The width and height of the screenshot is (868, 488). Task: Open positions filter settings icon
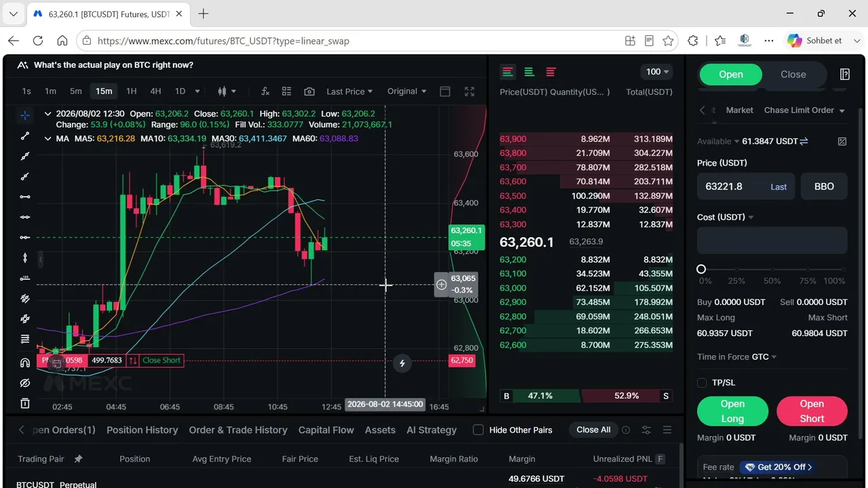[646, 430]
